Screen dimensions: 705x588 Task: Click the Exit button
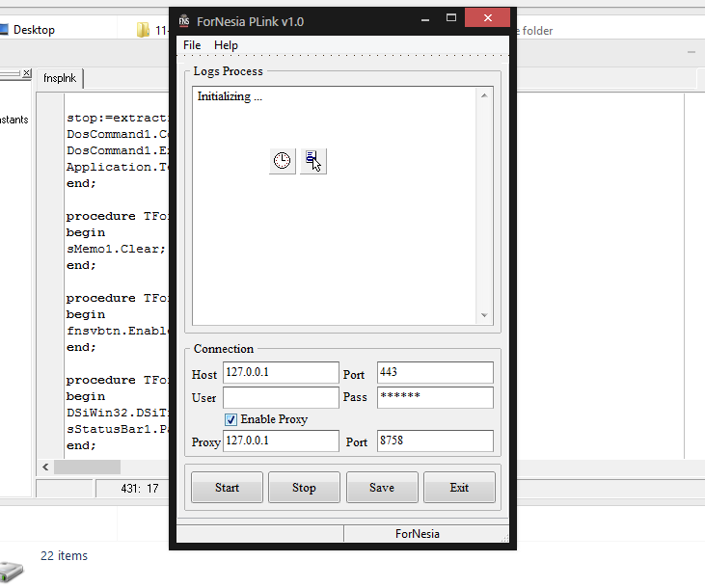459,488
